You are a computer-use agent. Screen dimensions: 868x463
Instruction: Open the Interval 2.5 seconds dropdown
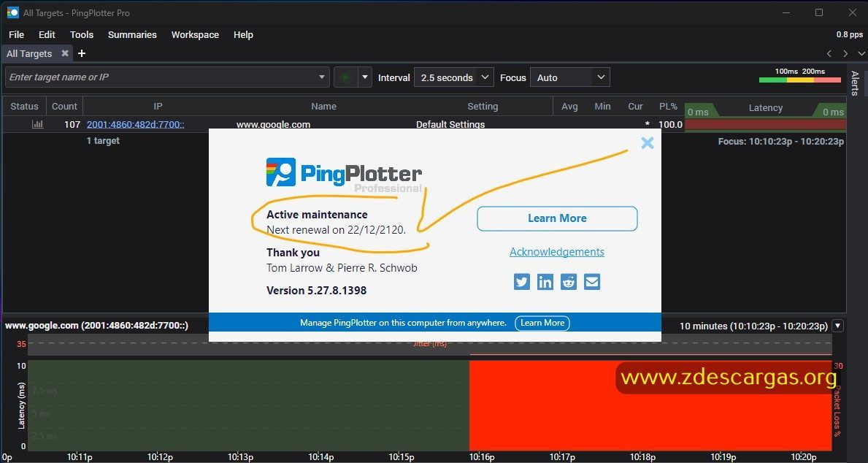(x=453, y=77)
